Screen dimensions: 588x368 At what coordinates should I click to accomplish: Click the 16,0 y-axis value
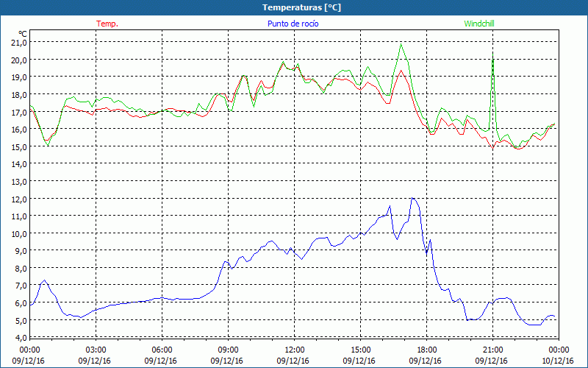[x=19, y=130]
